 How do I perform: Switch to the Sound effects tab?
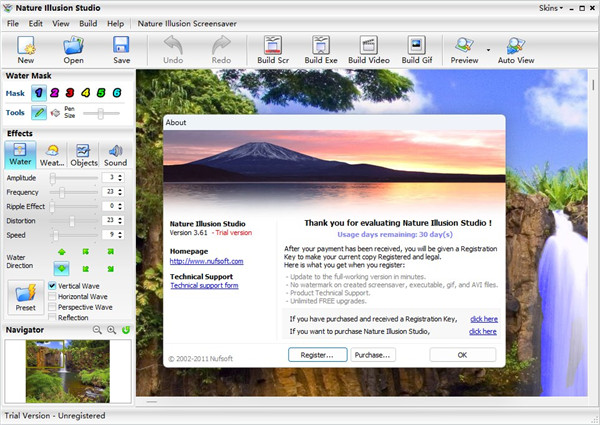coord(115,153)
